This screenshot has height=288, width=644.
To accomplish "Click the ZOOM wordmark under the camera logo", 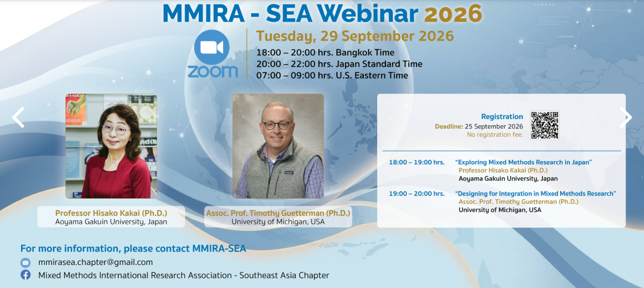I will (x=212, y=72).
